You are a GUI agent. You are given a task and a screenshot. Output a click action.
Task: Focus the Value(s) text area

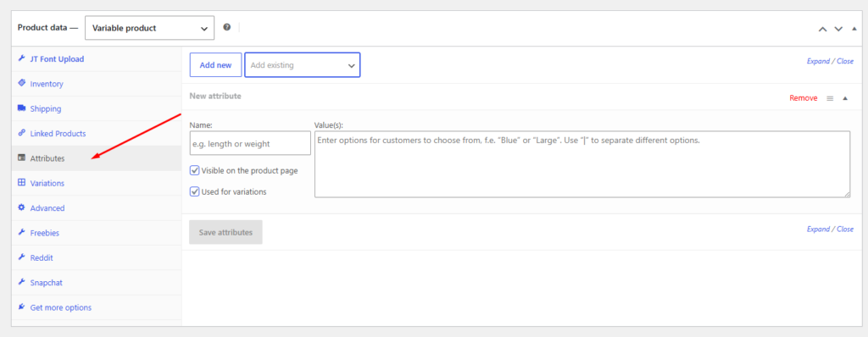(x=582, y=163)
